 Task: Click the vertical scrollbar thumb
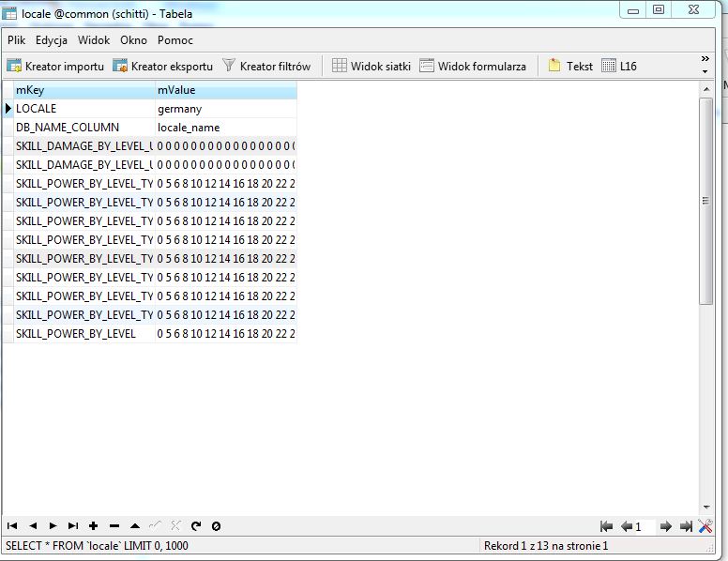[706, 201]
